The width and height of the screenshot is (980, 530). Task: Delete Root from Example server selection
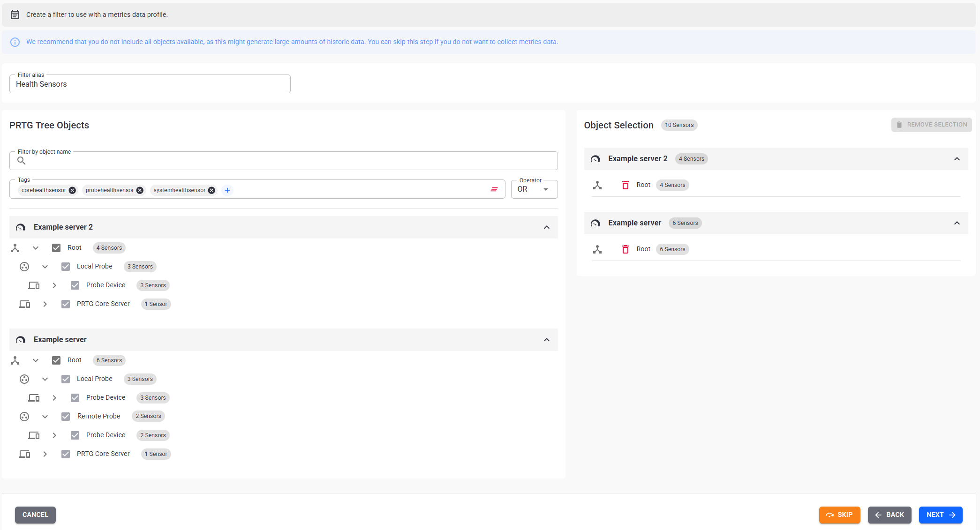625,249
